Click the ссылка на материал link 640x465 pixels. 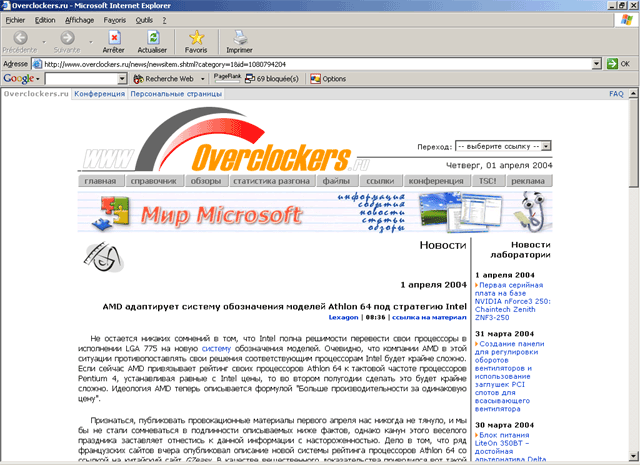pyautogui.click(x=429, y=317)
